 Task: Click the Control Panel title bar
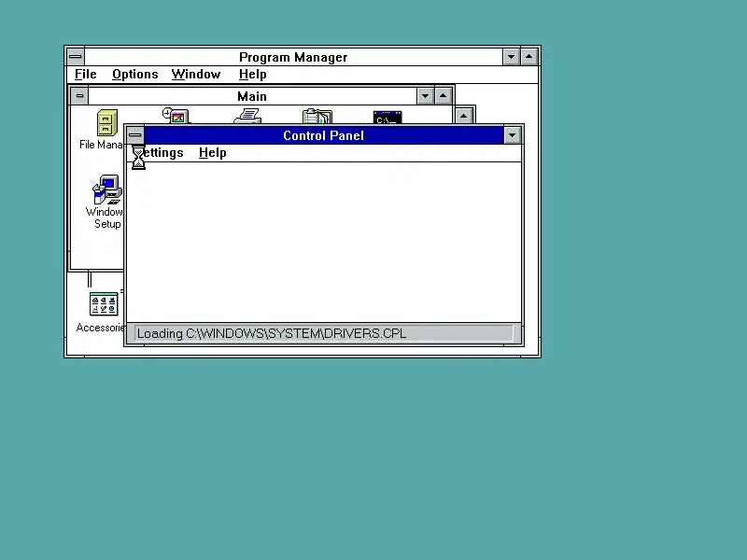[x=323, y=135]
